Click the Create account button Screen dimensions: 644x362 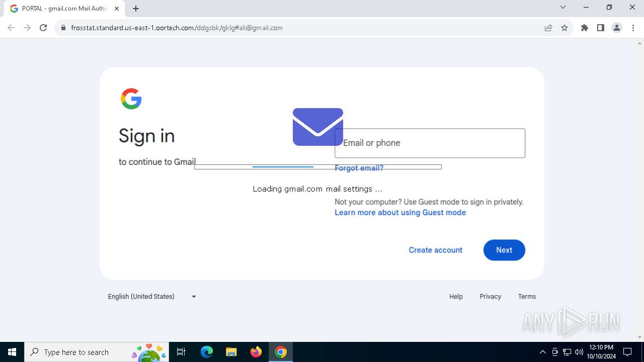[436, 250]
